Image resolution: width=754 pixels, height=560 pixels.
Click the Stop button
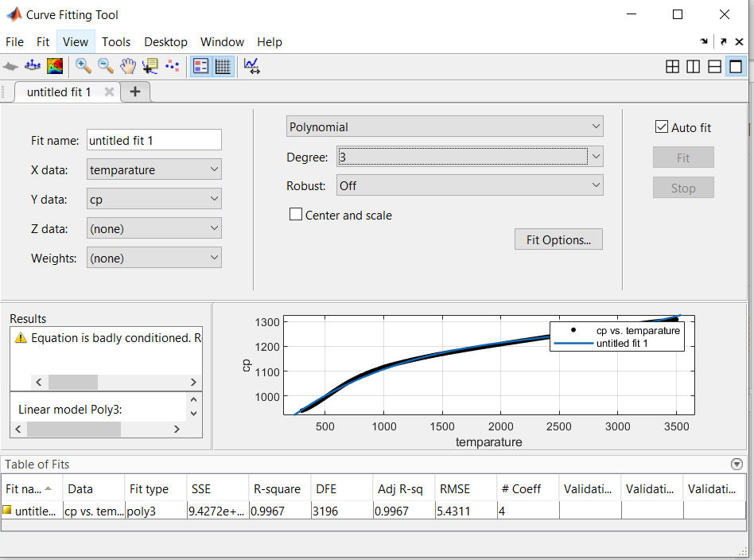coord(683,188)
